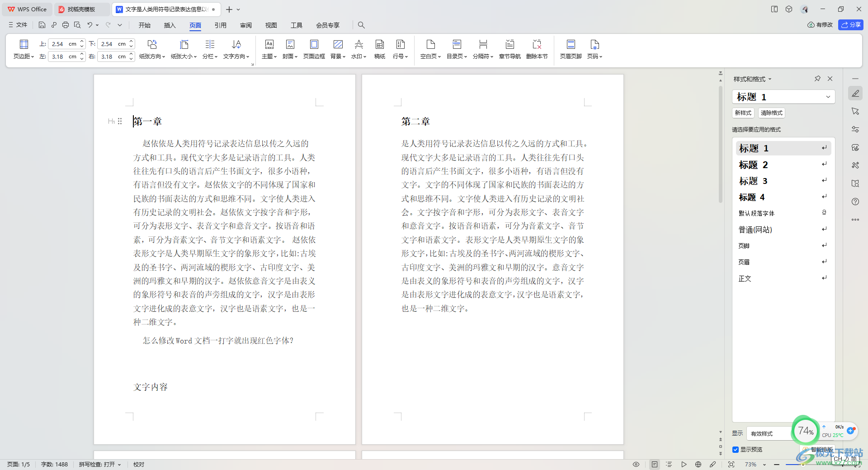The image size is (868, 470).
Task: Switch to outline view in status bar
Action: [x=669, y=465]
